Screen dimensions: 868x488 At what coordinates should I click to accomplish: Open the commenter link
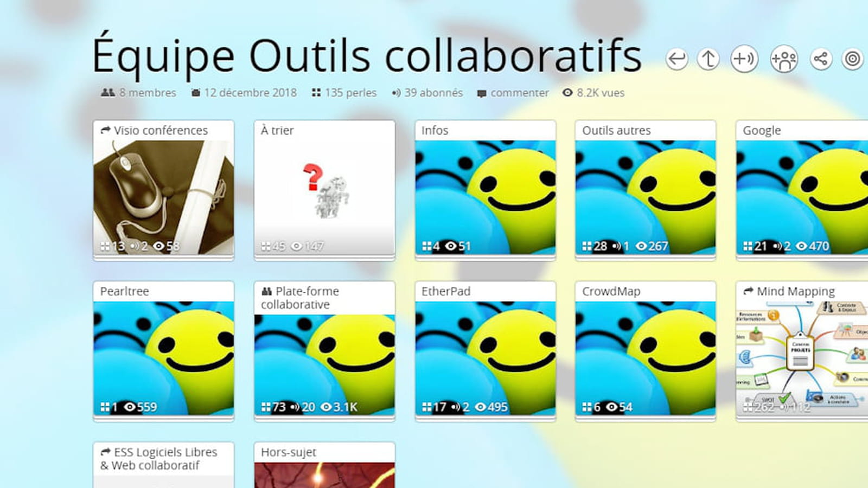pos(520,93)
